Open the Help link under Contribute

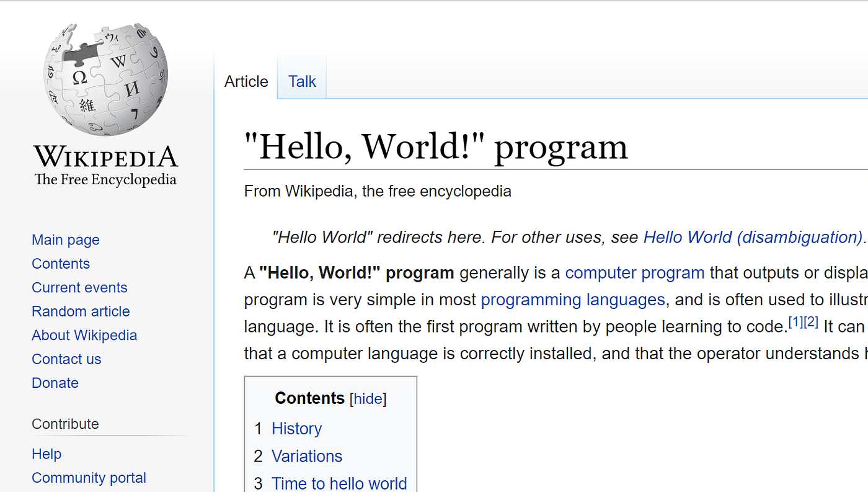tap(46, 454)
